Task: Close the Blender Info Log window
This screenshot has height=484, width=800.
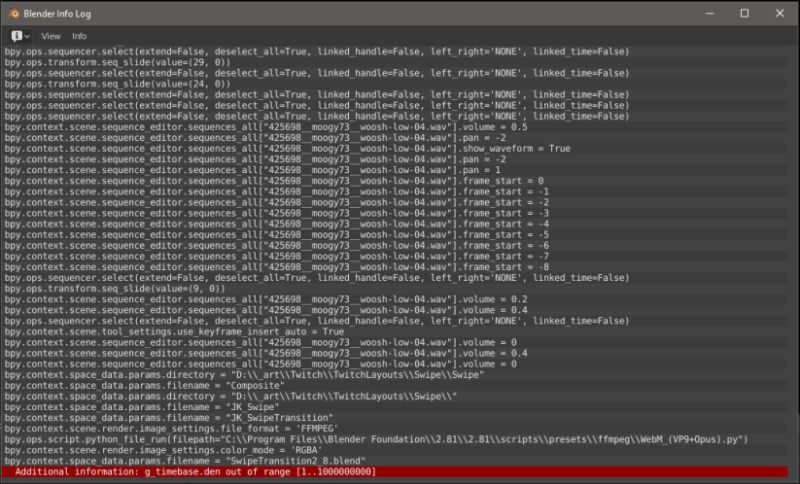Action: click(780, 13)
